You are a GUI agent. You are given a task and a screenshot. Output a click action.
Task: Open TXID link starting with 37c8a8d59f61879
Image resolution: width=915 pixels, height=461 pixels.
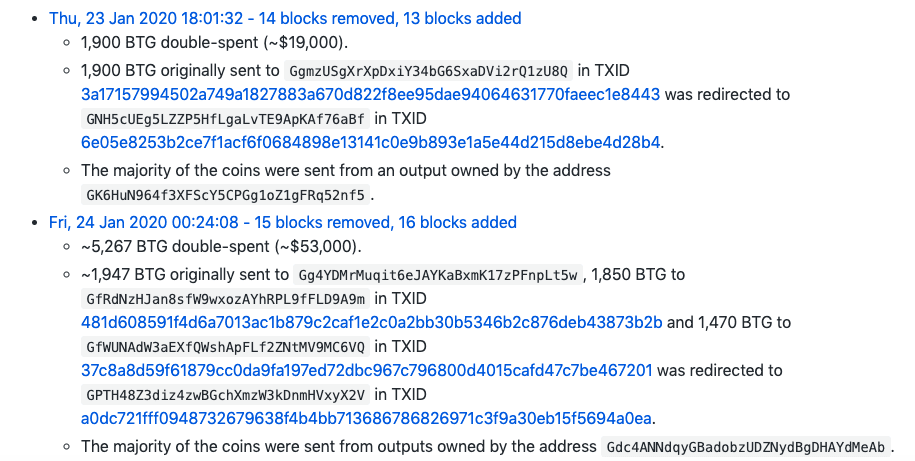(366, 371)
